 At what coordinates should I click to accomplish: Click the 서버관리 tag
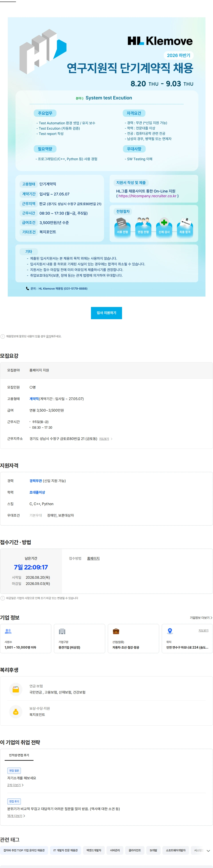click(115, 850)
